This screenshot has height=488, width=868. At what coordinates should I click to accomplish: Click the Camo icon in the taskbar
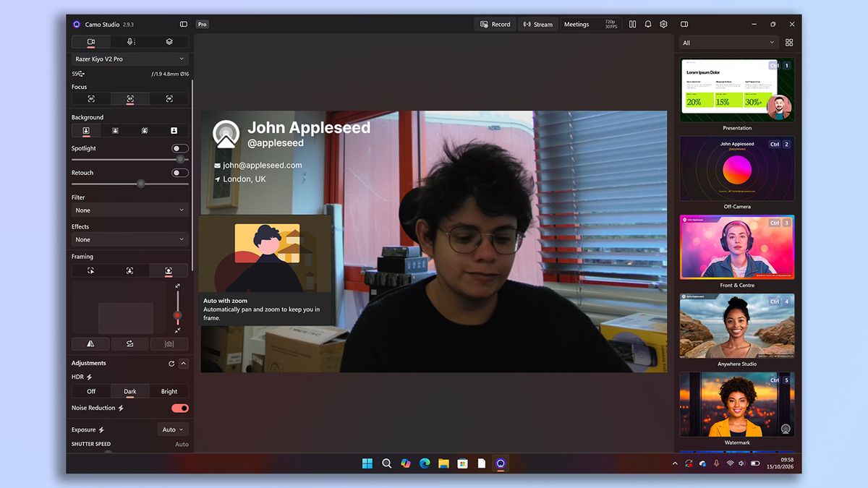[x=500, y=463]
